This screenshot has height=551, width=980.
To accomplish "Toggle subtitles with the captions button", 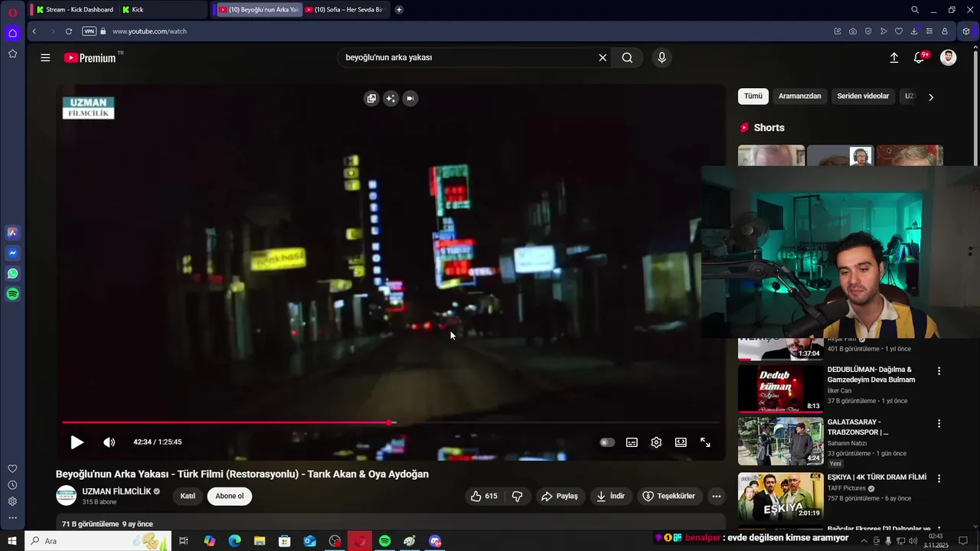I will pos(632,442).
